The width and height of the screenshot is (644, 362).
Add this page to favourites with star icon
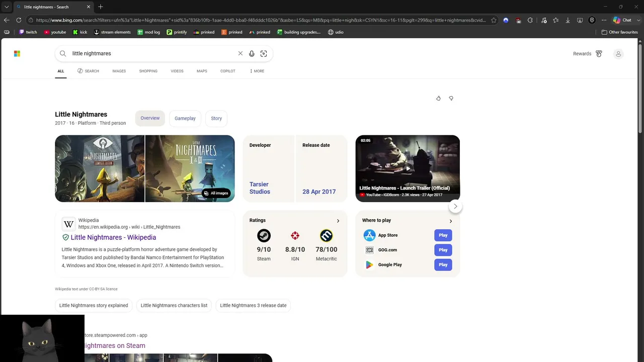pyautogui.click(x=494, y=20)
